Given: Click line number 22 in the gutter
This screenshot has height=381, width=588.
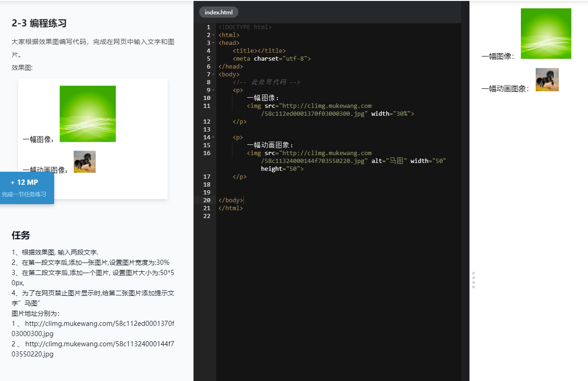Looking at the screenshot, I should (x=206, y=216).
